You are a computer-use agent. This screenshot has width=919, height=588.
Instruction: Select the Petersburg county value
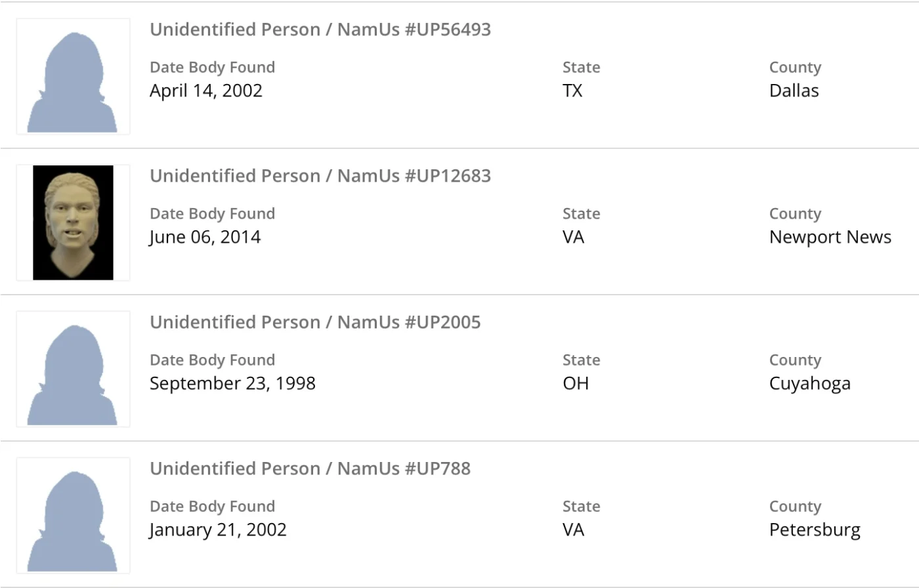[815, 530]
